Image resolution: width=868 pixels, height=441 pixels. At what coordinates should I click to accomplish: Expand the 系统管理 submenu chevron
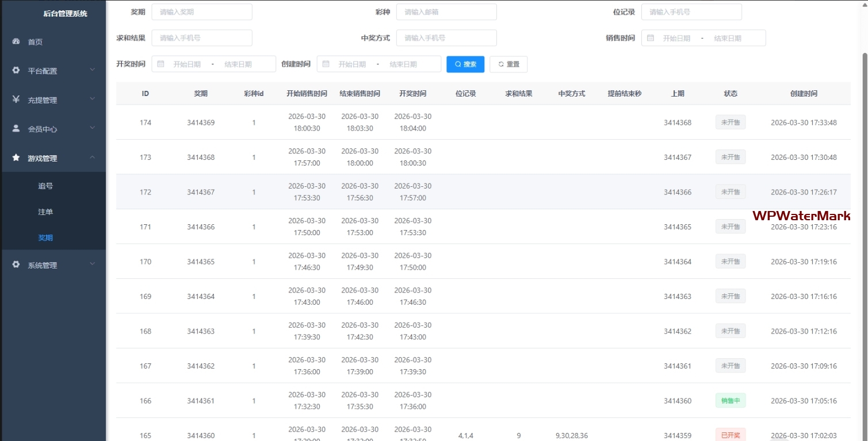93,264
